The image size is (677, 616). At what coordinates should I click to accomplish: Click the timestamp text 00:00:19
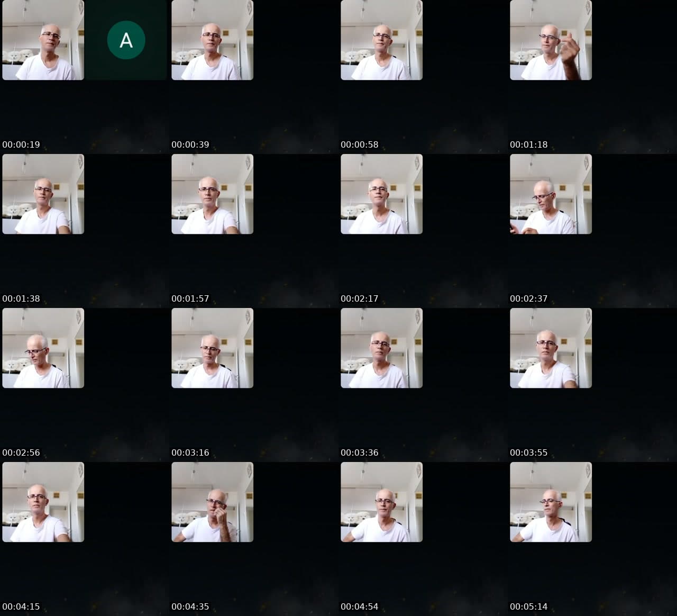(21, 144)
